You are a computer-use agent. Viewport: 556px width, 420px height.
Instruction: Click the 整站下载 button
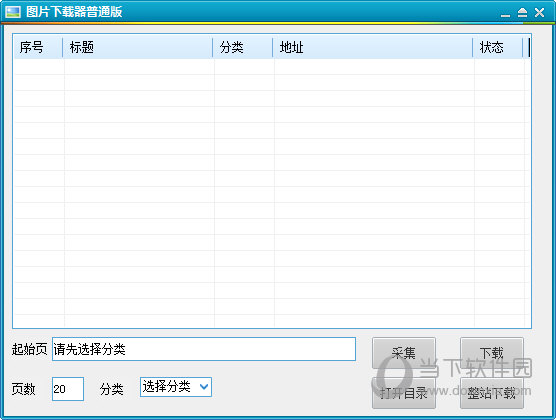tap(491, 393)
